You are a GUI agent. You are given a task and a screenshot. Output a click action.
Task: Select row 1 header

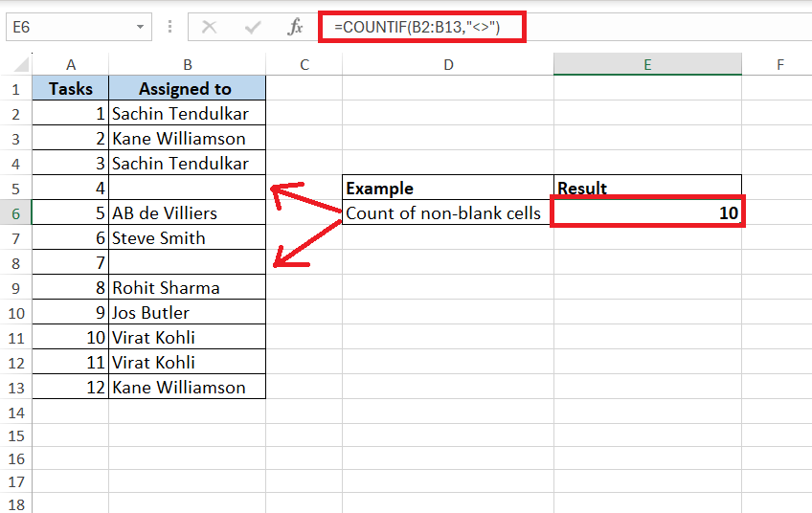16,89
